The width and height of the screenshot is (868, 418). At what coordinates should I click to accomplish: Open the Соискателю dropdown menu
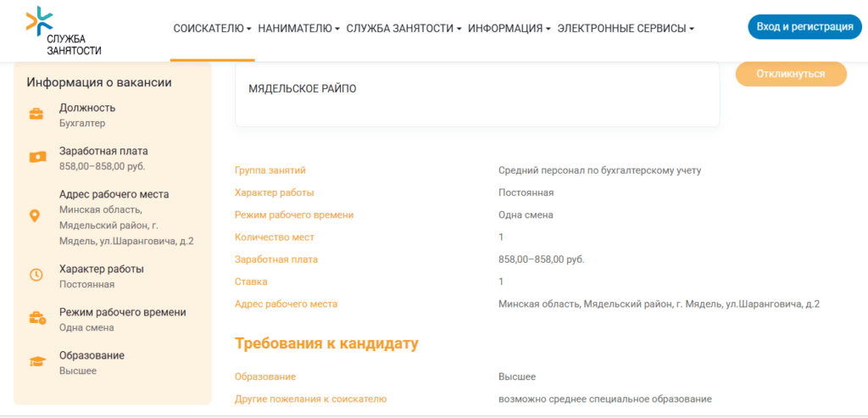pyautogui.click(x=212, y=28)
